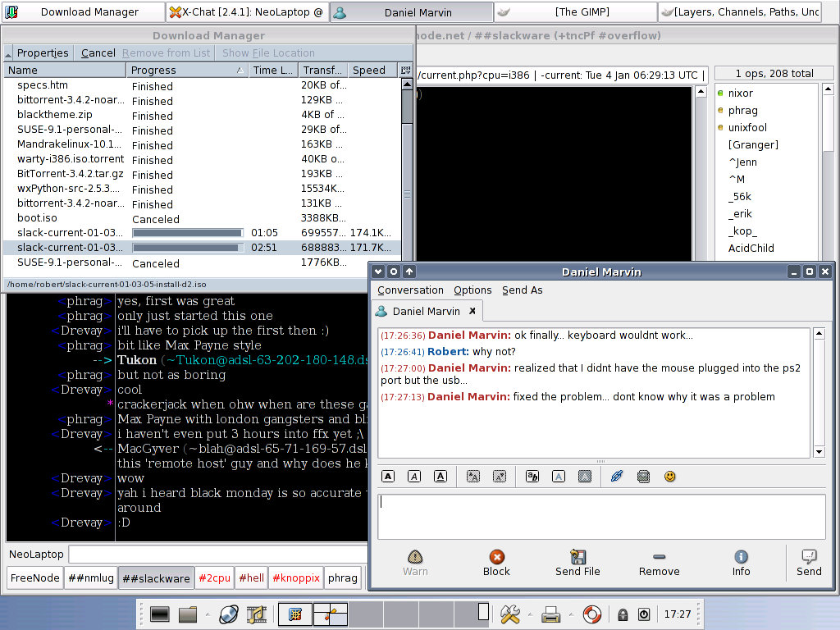
Task: Select user unixfool in the user list
Action: [747, 127]
